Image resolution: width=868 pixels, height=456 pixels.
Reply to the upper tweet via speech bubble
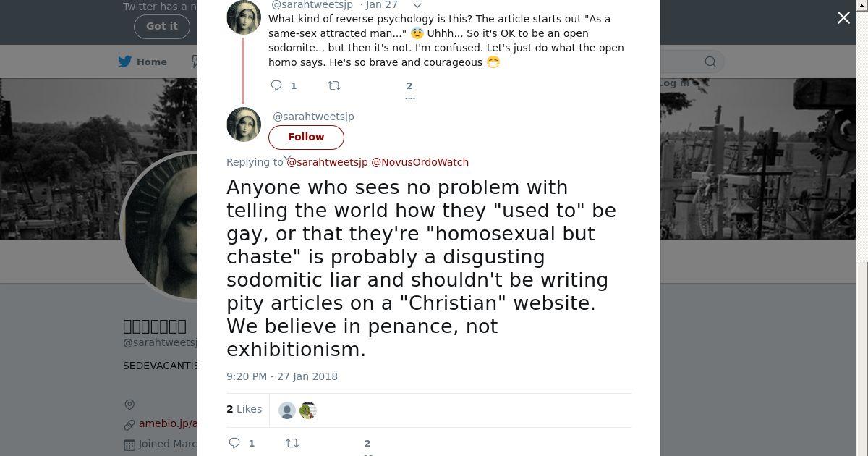(276, 85)
